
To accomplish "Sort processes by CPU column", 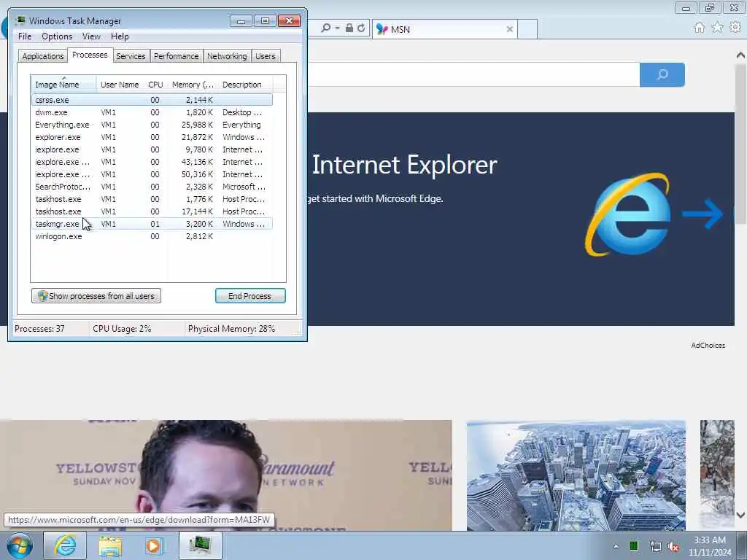I will click(155, 85).
